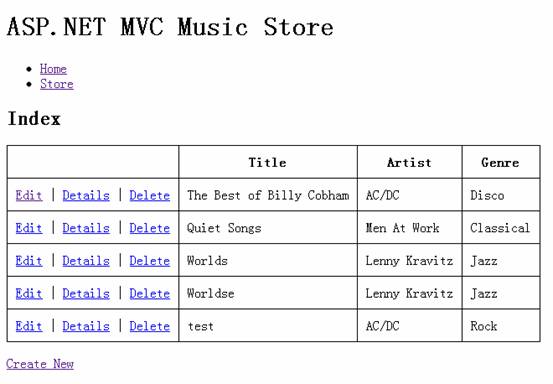
Task: Edit the test album by AC/DC
Action: [x=29, y=326]
